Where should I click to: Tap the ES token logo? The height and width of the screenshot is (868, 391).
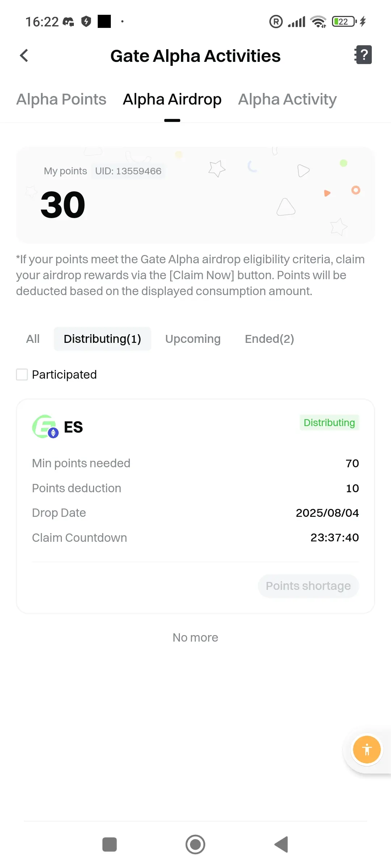(x=45, y=427)
